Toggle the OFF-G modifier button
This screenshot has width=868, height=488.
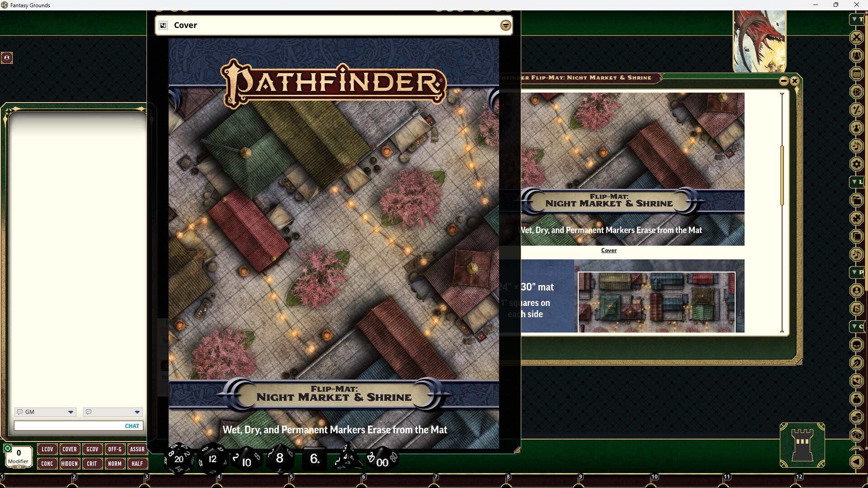(115, 449)
